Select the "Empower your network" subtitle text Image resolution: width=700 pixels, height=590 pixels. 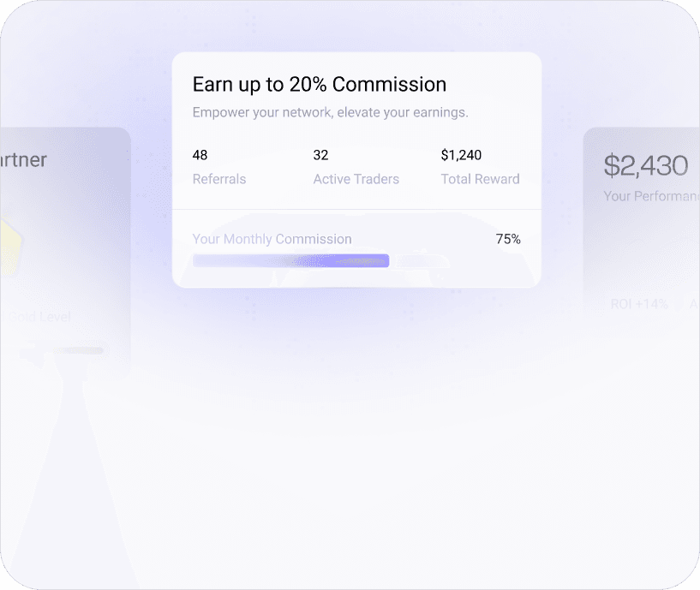pyautogui.click(x=330, y=112)
